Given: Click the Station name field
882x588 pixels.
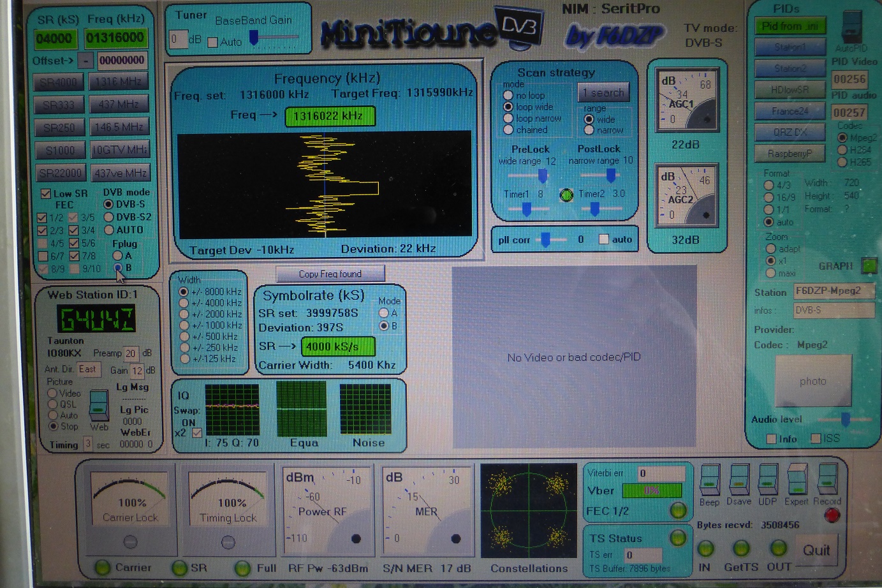Looking at the screenshot, I should coord(834,291).
